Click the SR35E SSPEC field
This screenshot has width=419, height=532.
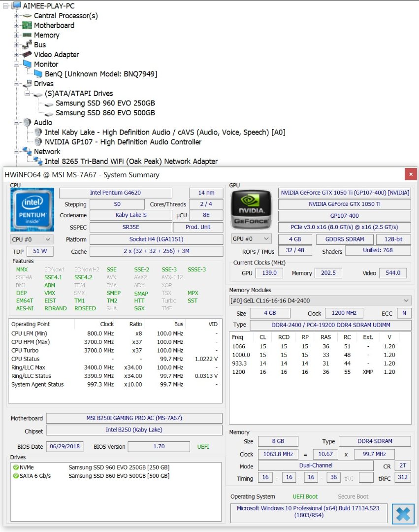131,227
